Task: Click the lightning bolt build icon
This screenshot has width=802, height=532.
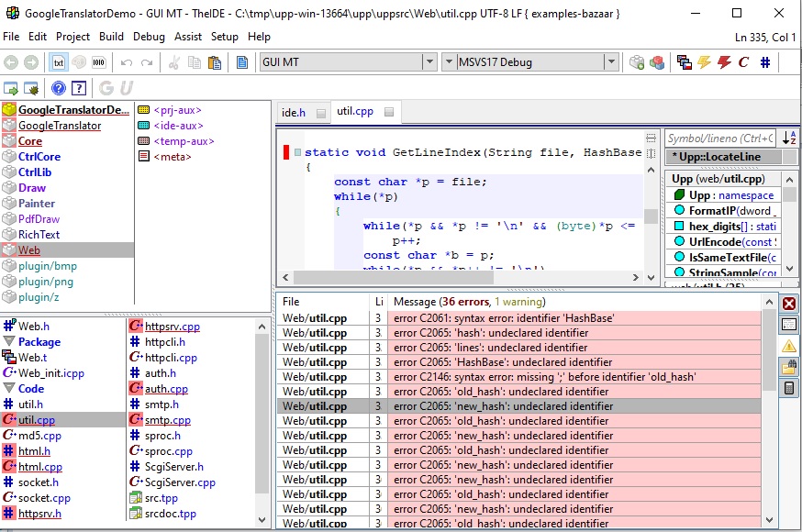Action: [704, 62]
